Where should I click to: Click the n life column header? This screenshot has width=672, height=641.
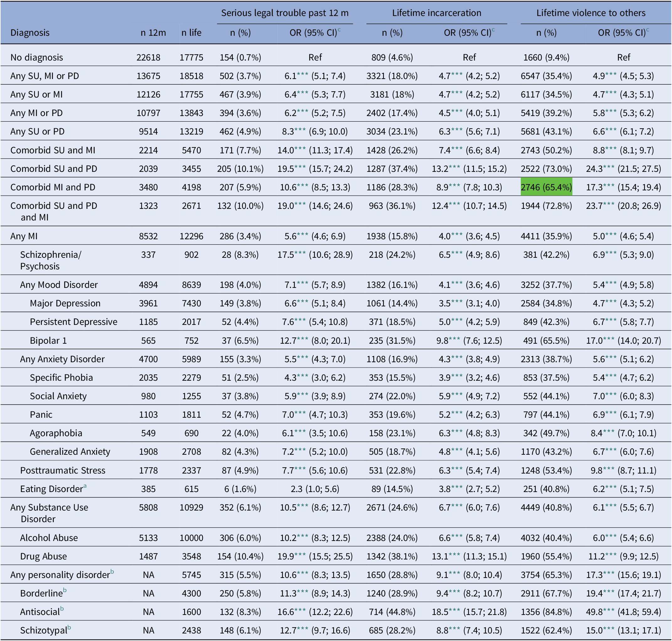(191, 33)
